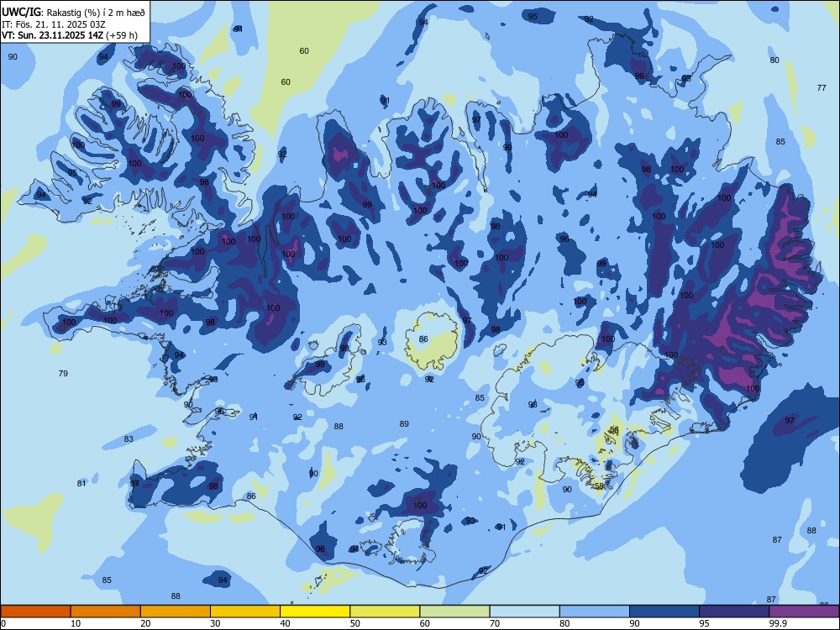840x630 pixels.
Task: Click the 20–30 legend color swatch
Action: 176,612
